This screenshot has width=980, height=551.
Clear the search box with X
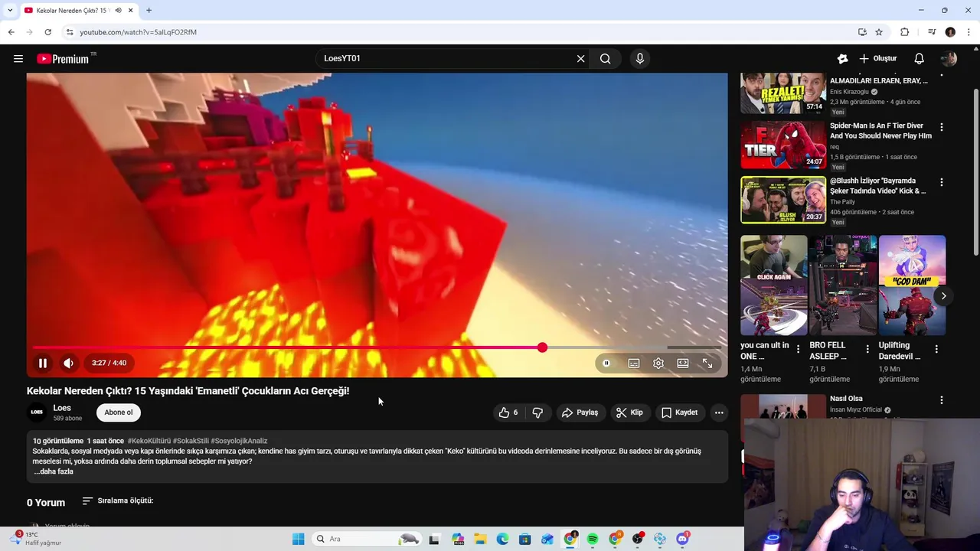click(x=580, y=58)
